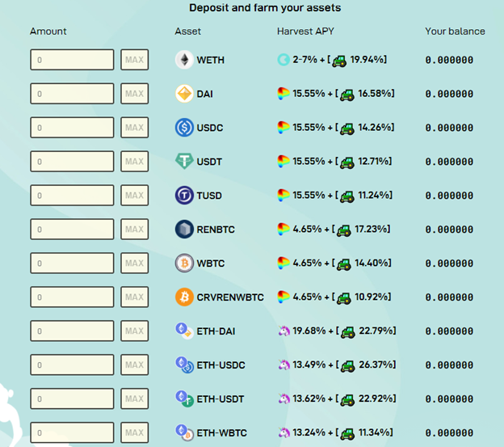
Task: Click MAX button for ETH-USDC
Action: click(x=135, y=365)
